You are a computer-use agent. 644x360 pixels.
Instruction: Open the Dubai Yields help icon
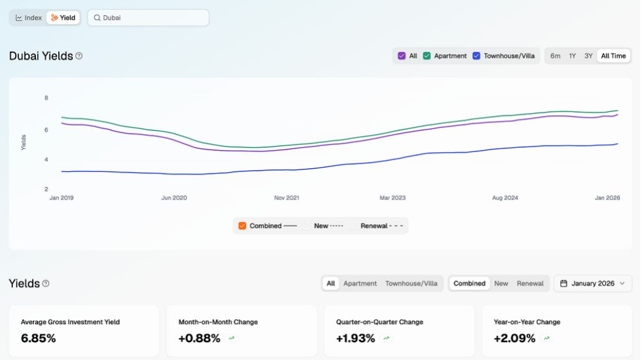79,56
